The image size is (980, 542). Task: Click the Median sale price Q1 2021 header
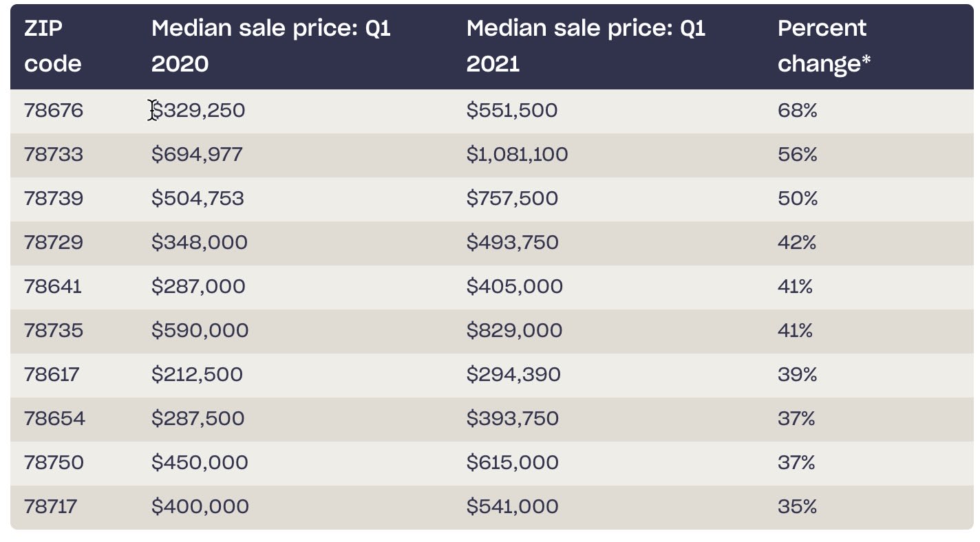pyautogui.click(x=586, y=46)
